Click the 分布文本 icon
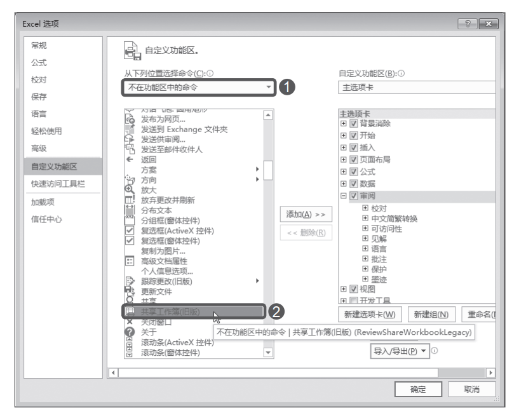The image size is (519, 420). [130, 210]
